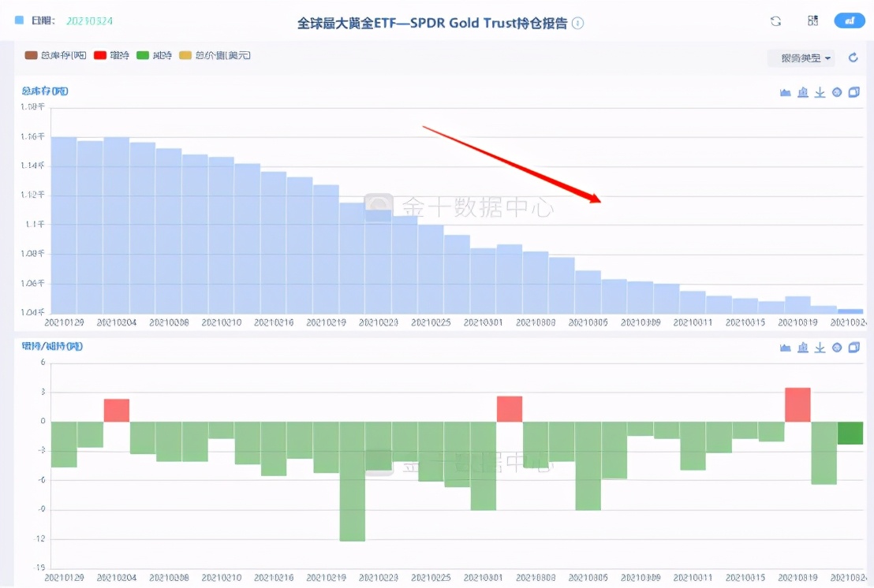874x588 pixels.
Task: Click the help circle icon above the 增持/减持 chart
Action: tap(837, 348)
